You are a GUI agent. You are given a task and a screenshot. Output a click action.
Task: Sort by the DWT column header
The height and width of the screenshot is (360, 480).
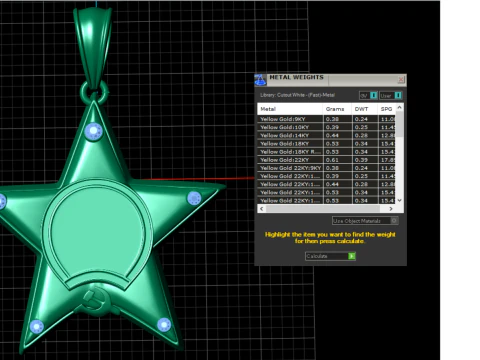click(x=365, y=109)
